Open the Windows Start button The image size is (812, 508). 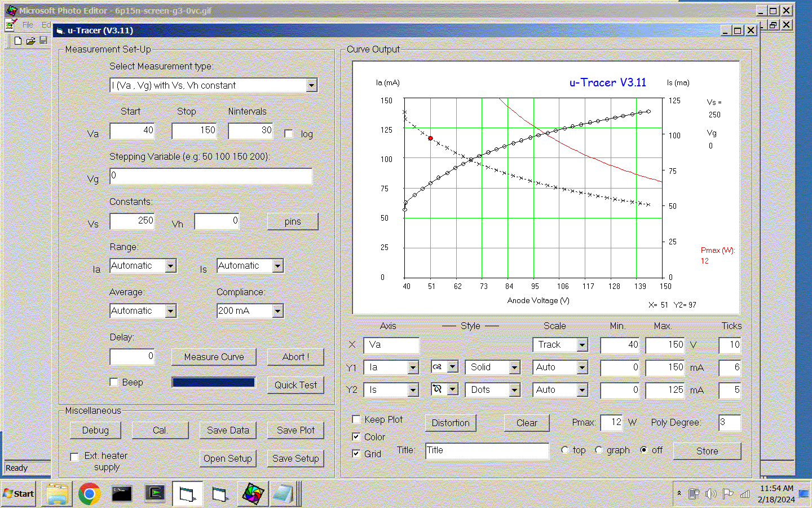19,494
